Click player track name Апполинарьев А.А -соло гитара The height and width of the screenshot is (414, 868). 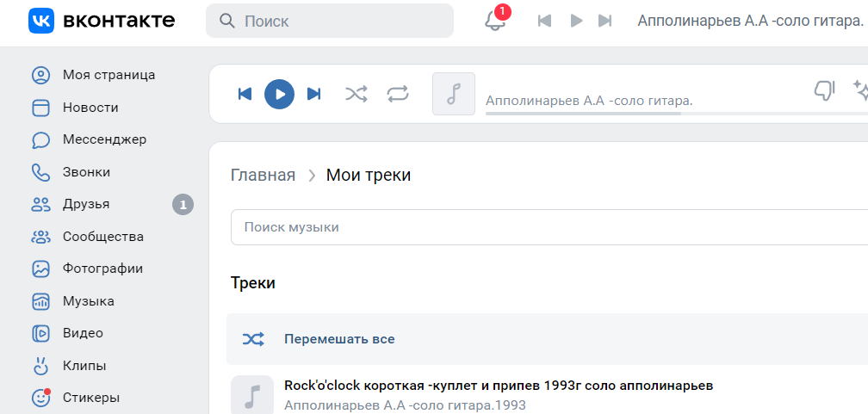(589, 102)
